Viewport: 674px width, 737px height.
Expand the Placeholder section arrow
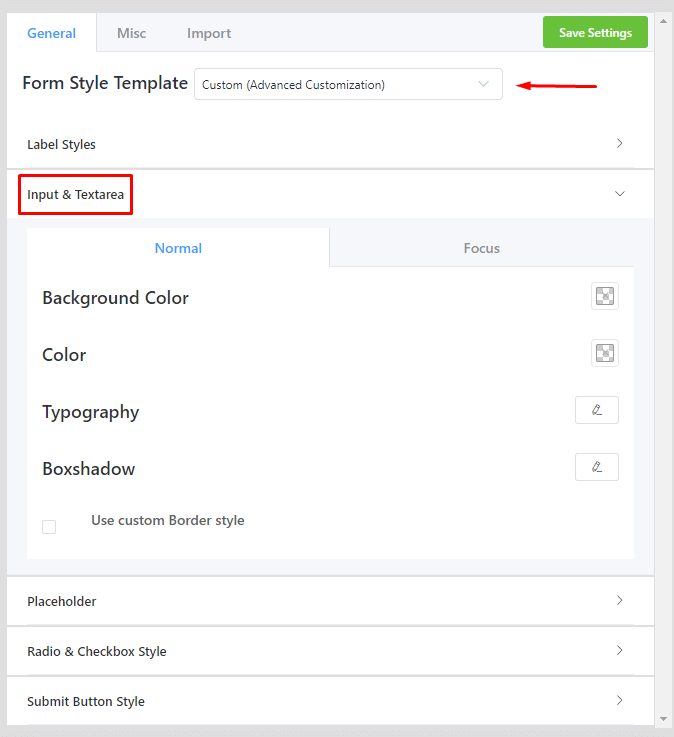coord(619,601)
